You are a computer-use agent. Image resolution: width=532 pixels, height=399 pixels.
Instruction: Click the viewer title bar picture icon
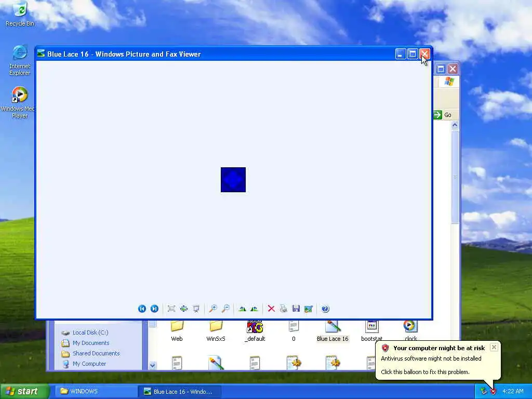[x=41, y=54]
